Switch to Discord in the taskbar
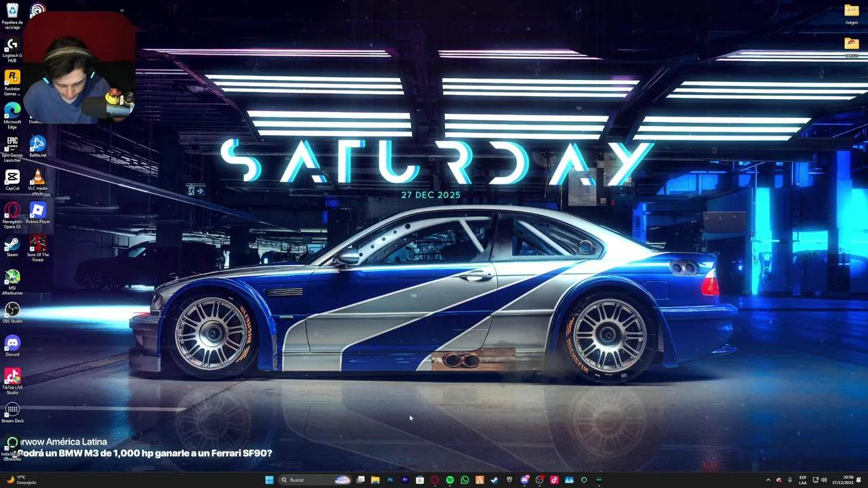Screen dimensions: 868x488 [524, 480]
